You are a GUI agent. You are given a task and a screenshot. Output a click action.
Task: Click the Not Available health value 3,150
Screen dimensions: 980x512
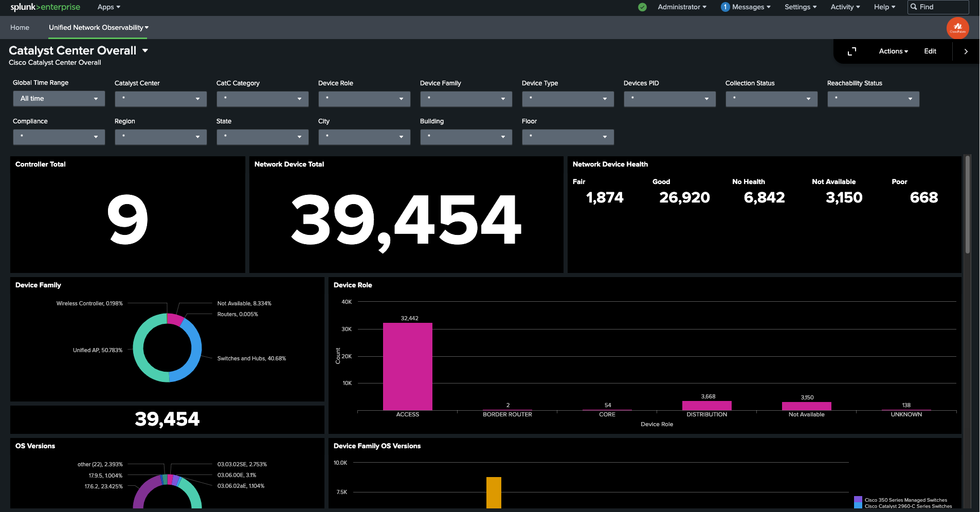[844, 197]
